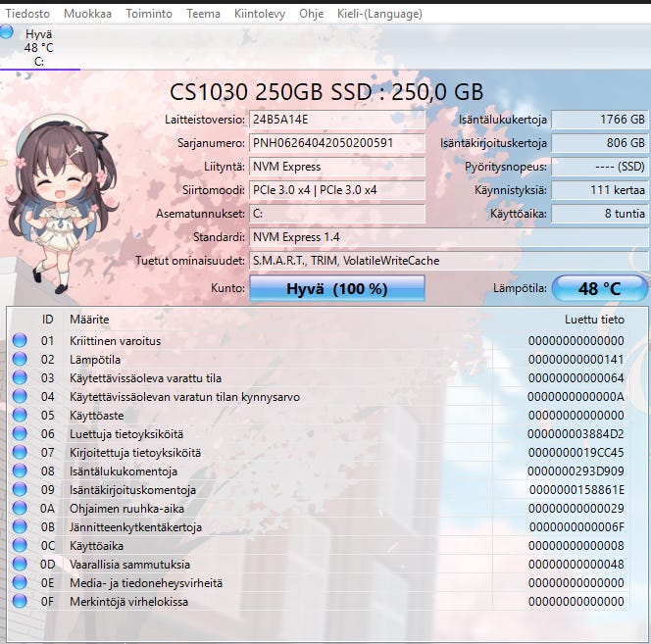Click the Laitteistoversio field 24B5A14E
Screen dimensions: 651x644
[x=337, y=120]
